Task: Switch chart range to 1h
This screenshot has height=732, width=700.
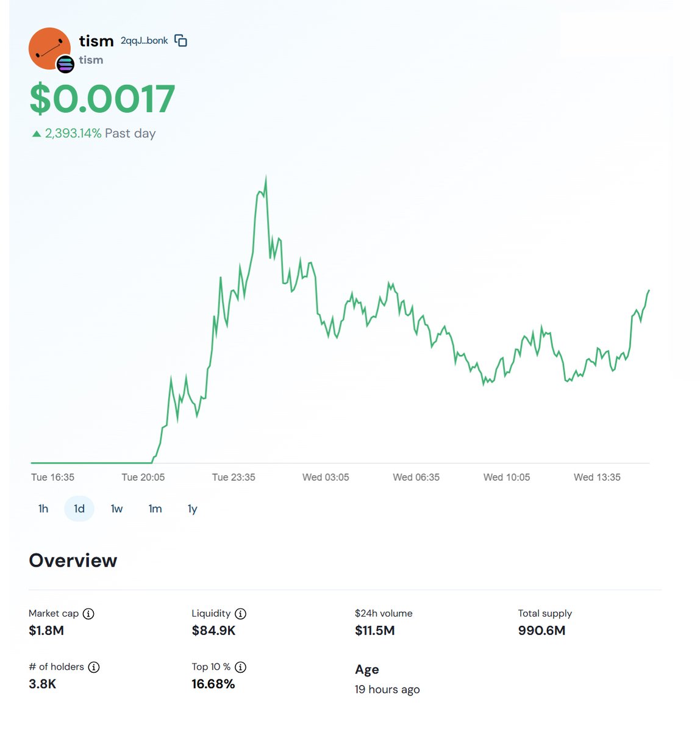Action: pyautogui.click(x=43, y=509)
